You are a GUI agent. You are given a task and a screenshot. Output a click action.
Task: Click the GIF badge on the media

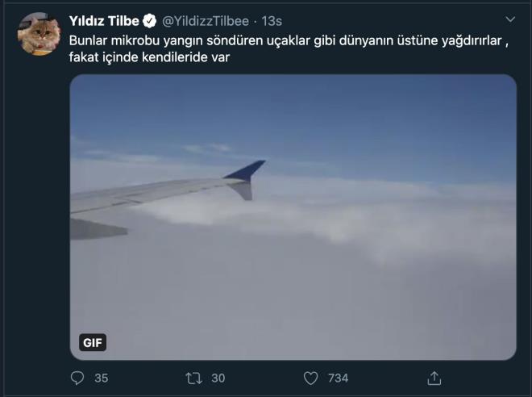tap(93, 342)
